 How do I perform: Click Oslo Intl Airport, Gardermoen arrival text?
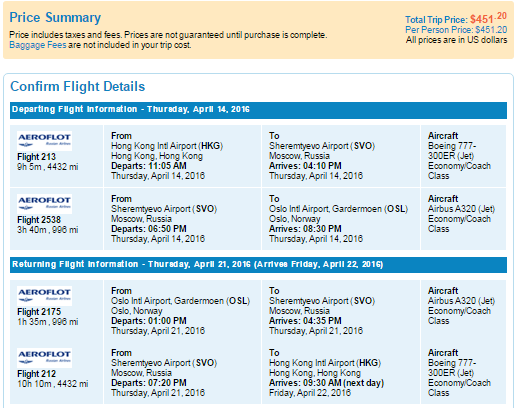[x=339, y=209]
